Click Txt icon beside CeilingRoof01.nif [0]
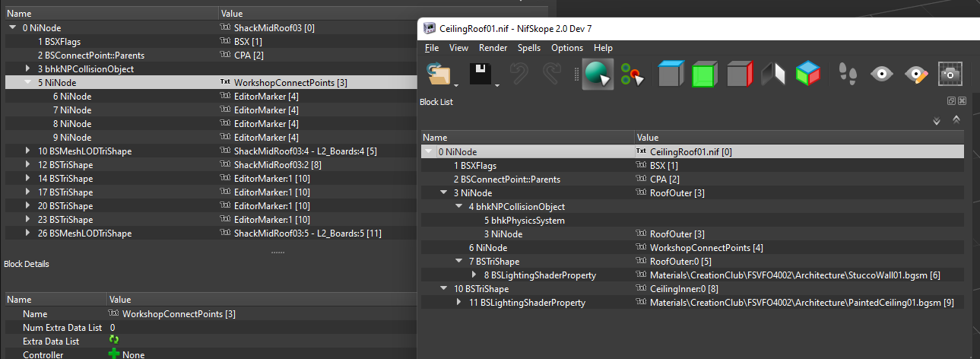The width and height of the screenshot is (980, 359). coord(642,152)
